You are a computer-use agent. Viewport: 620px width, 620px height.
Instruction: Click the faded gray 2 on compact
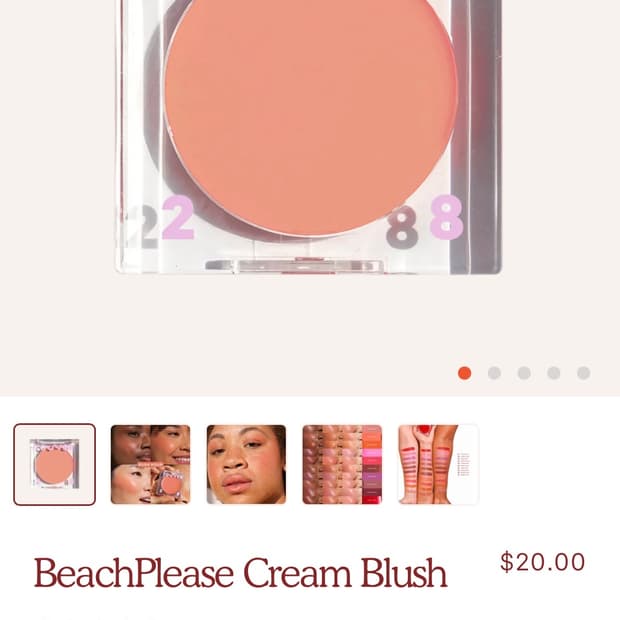point(141,228)
